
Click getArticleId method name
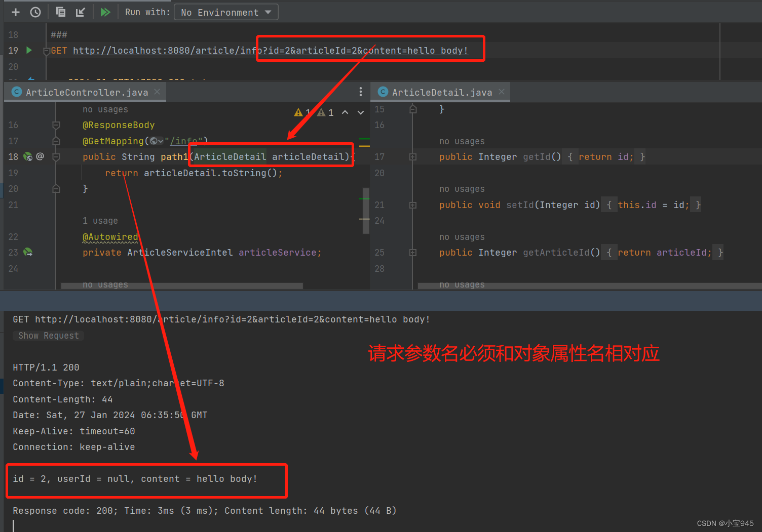[556, 253]
